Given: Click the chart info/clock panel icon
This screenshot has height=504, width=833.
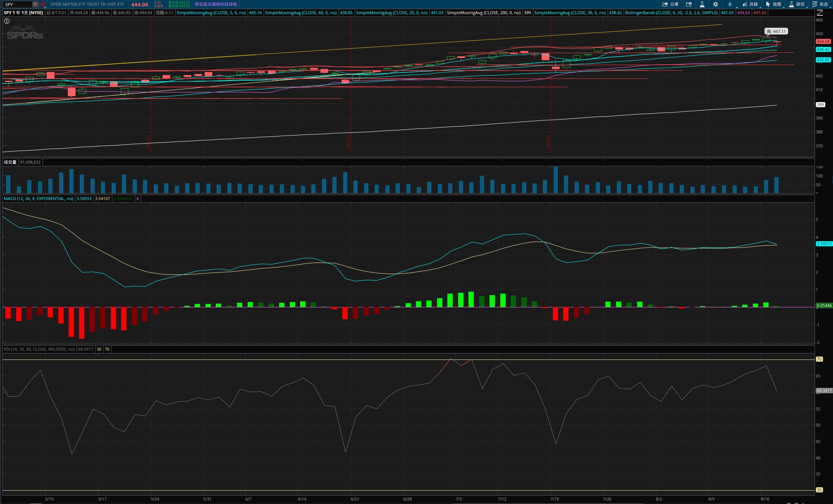Looking at the screenshot, I should (x=689, y=5).
